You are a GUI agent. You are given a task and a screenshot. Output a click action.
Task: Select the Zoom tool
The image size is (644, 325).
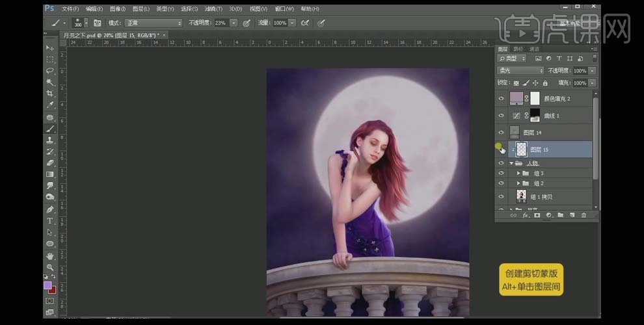pos(50,267)
